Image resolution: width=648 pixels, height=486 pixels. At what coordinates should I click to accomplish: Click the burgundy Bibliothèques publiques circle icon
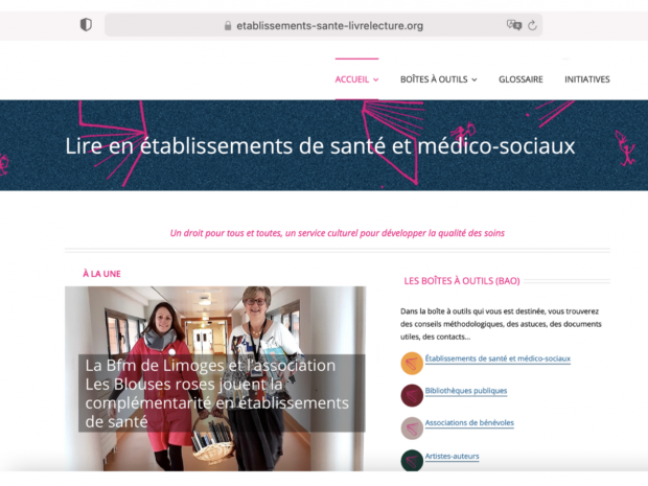pyautogui.click(x=412, y=395)
